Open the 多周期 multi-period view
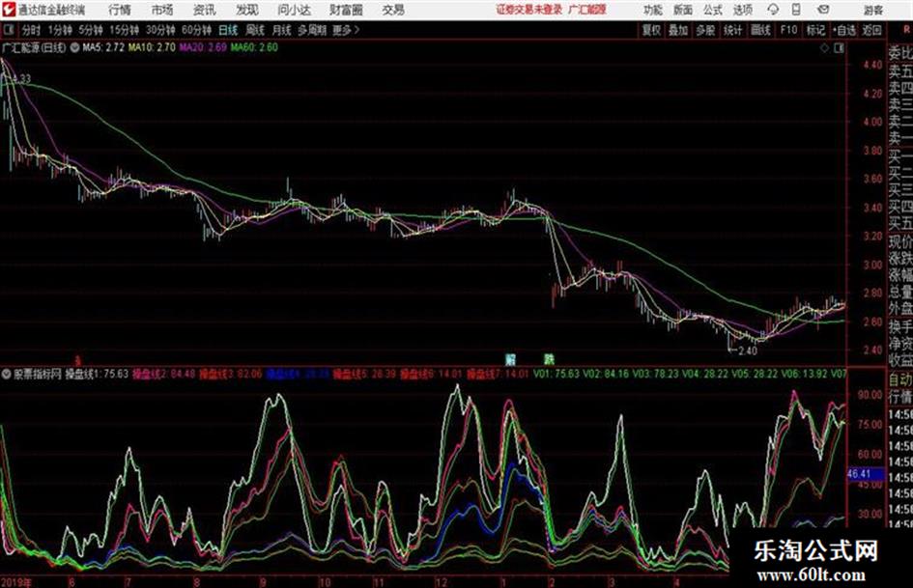Viewport: 913px width, 588px height. (312, 30)
